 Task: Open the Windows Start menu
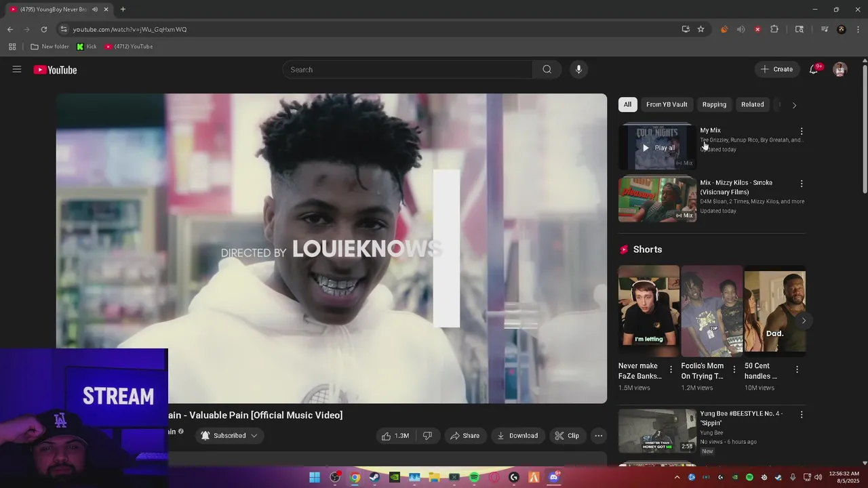click(x=315, y=477)
